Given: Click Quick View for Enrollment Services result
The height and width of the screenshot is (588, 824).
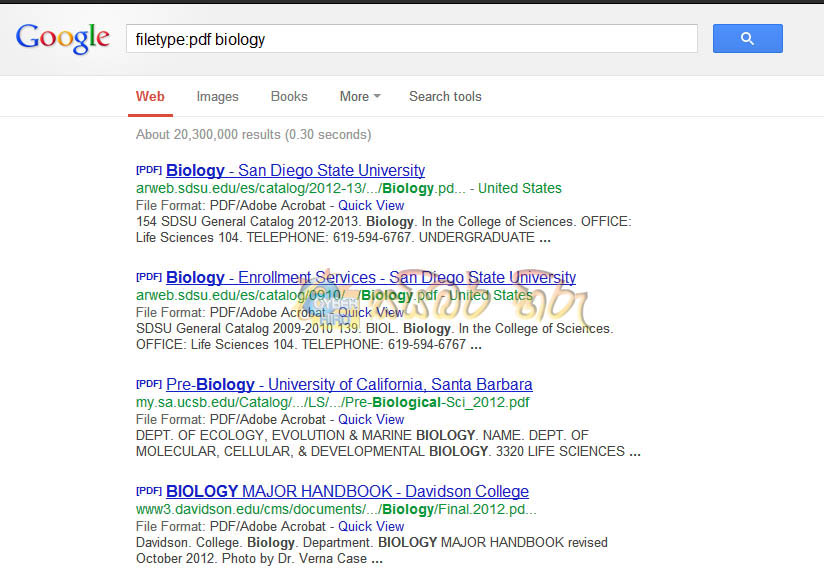Looking at the screenshot, I should click(371, 313).
